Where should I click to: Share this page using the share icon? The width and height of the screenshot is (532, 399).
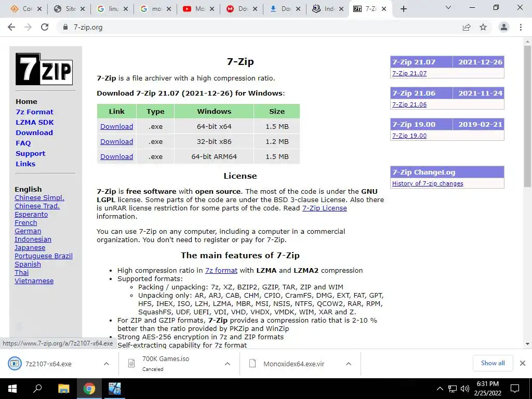tap(467, 27)
